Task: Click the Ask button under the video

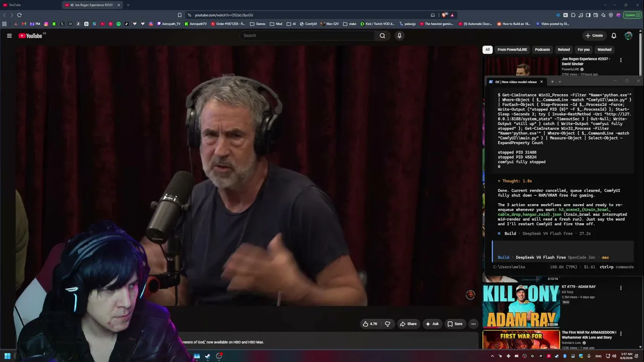Action: coord(432,324)
